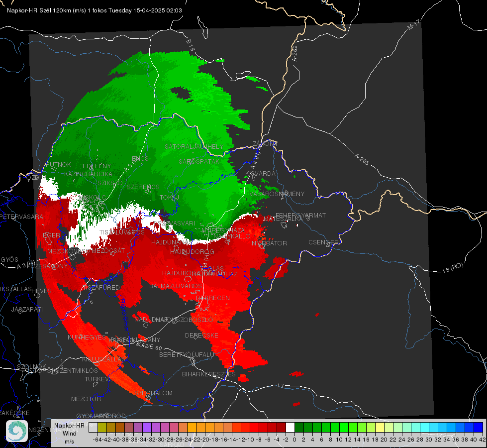Click the 'SZERENCS' town label

(143, 187)
